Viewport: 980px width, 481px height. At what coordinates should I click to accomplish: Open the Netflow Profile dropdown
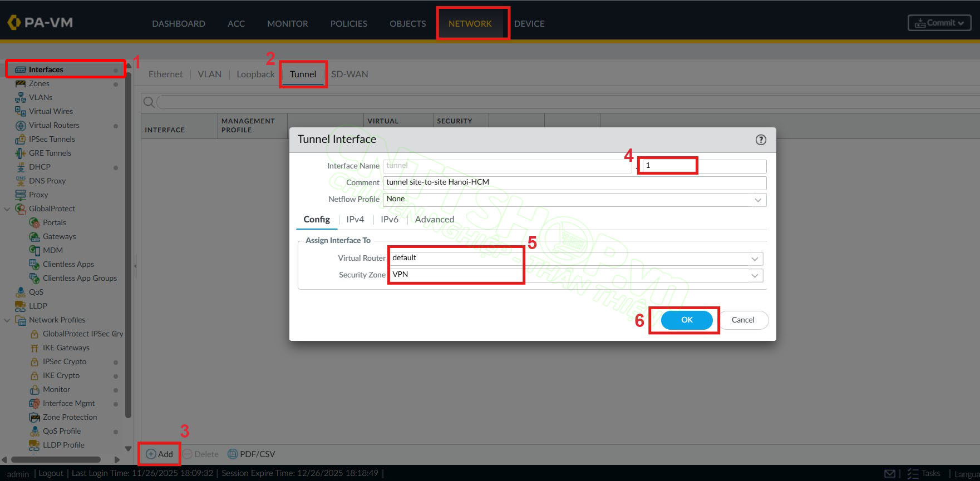(757, 200)
